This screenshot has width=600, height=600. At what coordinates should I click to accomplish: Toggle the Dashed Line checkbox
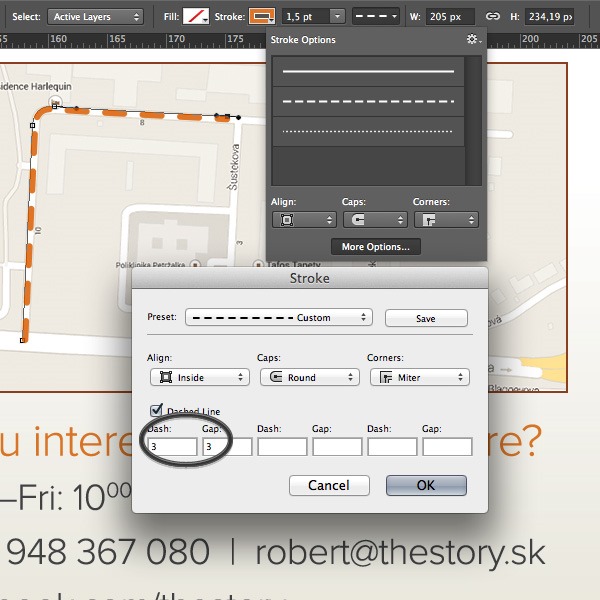(x=156, y=410)
